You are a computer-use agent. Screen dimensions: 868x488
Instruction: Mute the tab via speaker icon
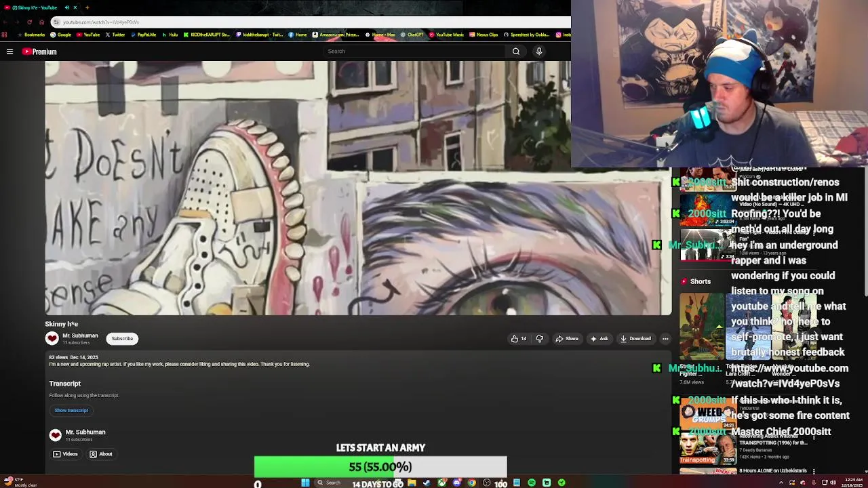pos(67,7)
